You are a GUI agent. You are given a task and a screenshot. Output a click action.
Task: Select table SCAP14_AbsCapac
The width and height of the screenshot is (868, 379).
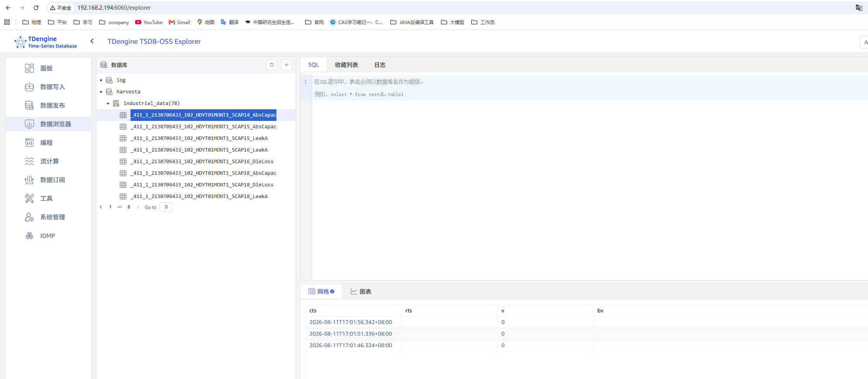(x=203, y=115)
